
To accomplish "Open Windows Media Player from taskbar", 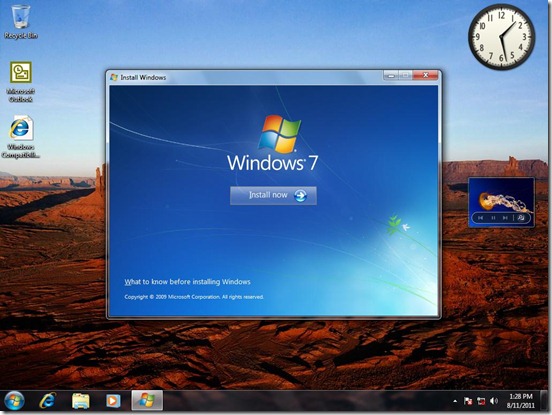I will click(113, 401).
